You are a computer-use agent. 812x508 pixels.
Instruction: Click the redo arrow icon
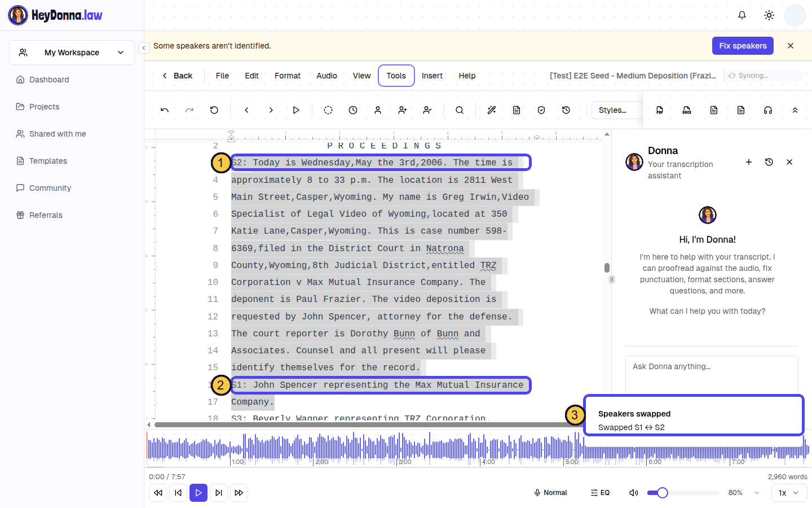pyautogui.click(x=189, y=110)
